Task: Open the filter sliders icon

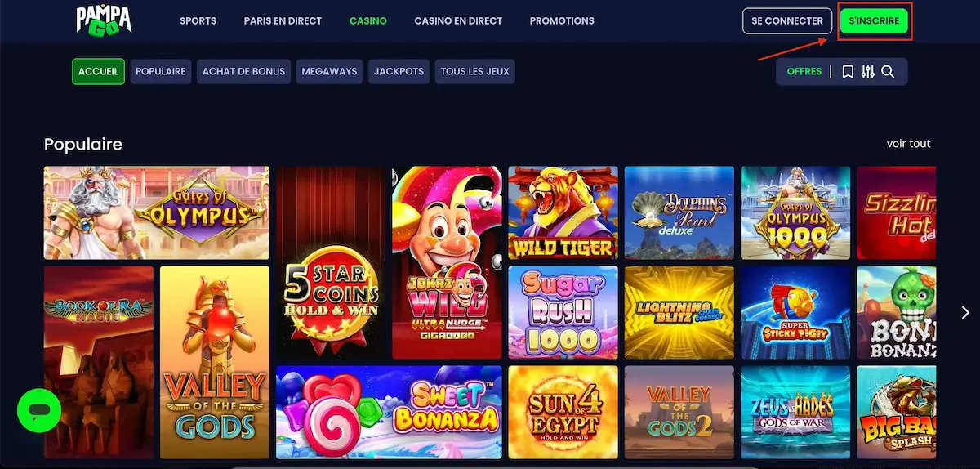Action: [868, 72]
